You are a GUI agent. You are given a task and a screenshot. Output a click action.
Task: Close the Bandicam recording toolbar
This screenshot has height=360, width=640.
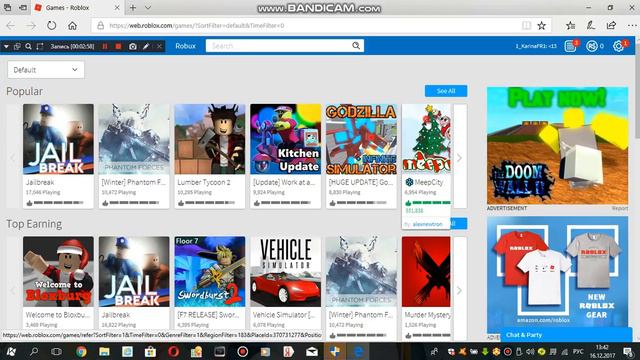click(160, 47)
